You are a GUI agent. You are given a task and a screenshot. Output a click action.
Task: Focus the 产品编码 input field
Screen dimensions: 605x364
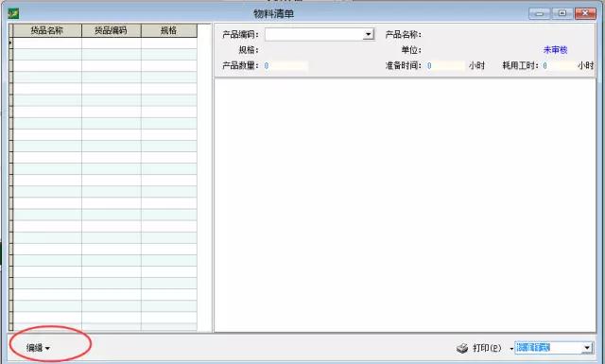(x=314, y=35)
